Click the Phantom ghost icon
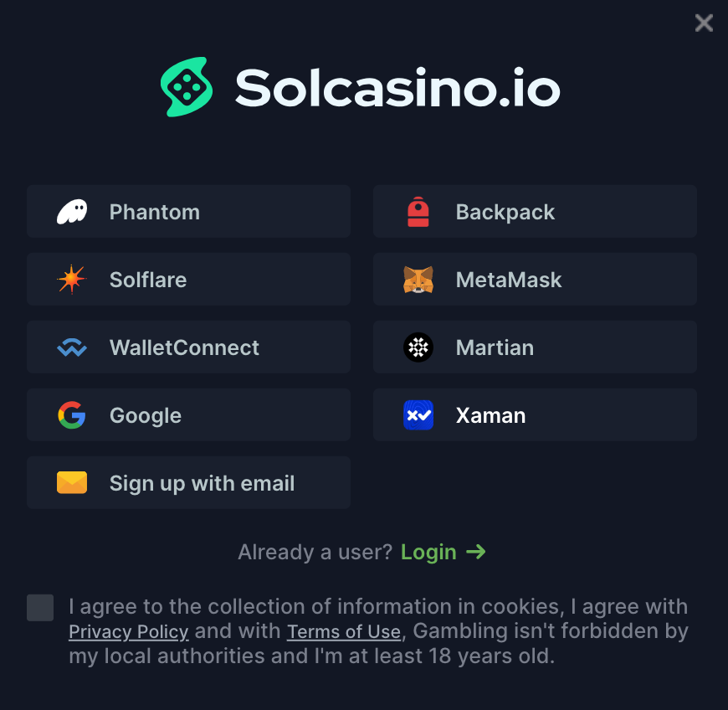Screen dimensions: 728x710 point(72,212)
